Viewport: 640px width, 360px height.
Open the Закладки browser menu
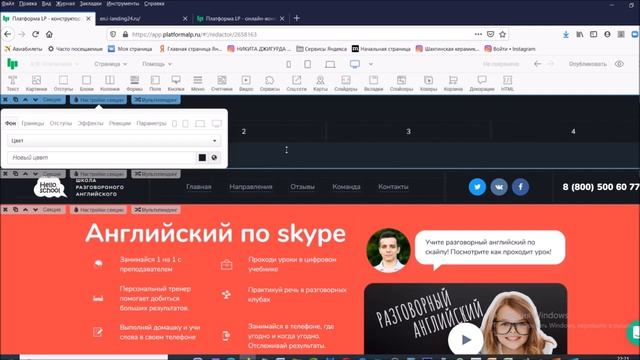90,3
